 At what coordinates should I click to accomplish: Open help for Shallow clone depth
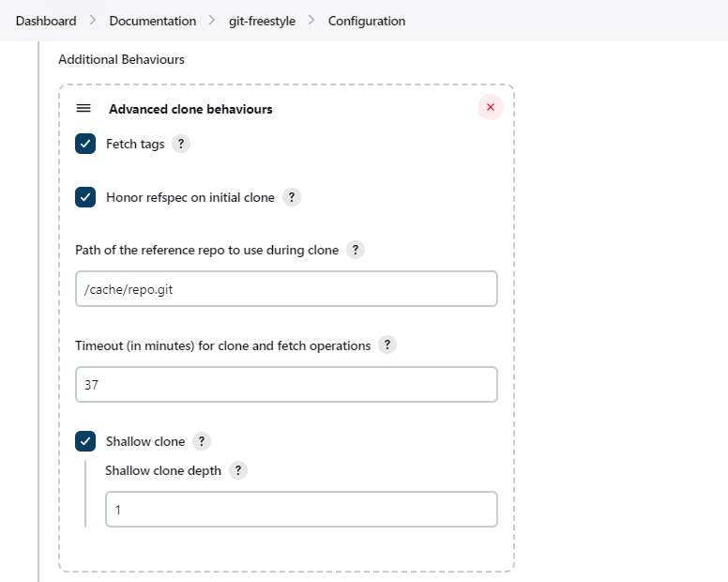coord(238,470)
